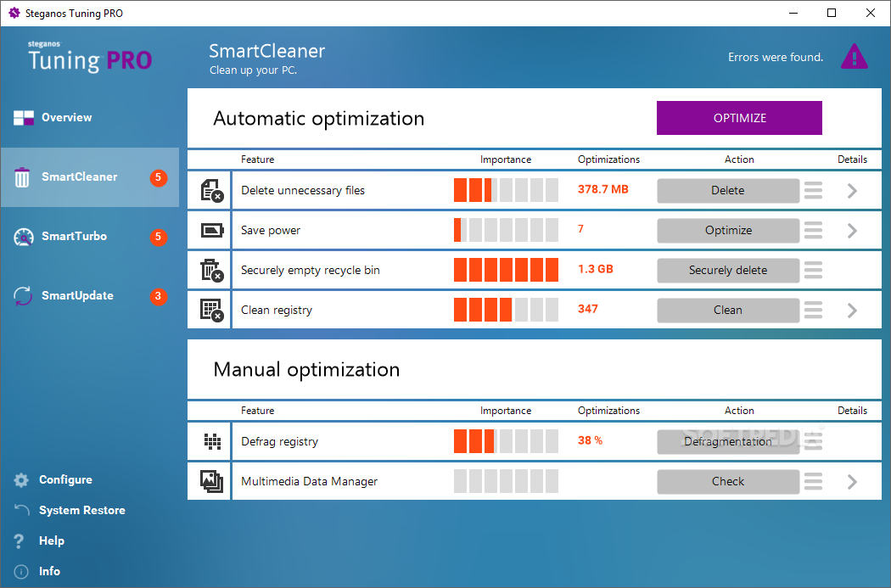Click the Configure gear icon
The width and height of the screenshot is (891, 588).
click(21, 480)
